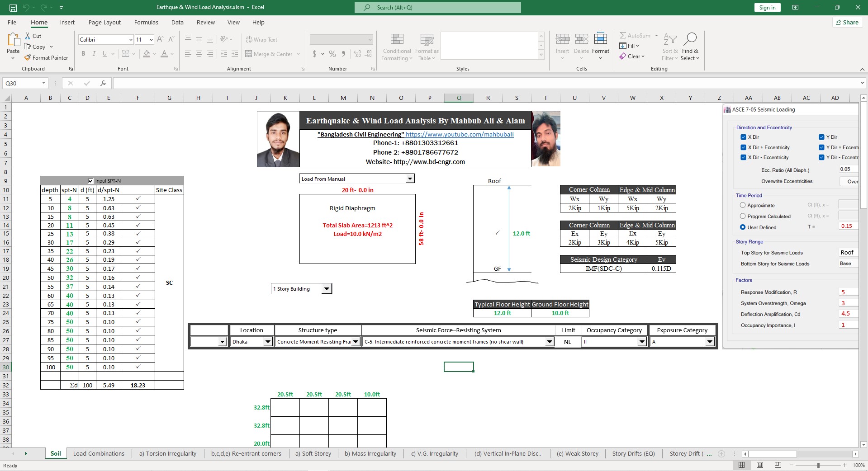Click the insert function fx icon
This screenshot has width=868, height=471.
click(103, 83)
